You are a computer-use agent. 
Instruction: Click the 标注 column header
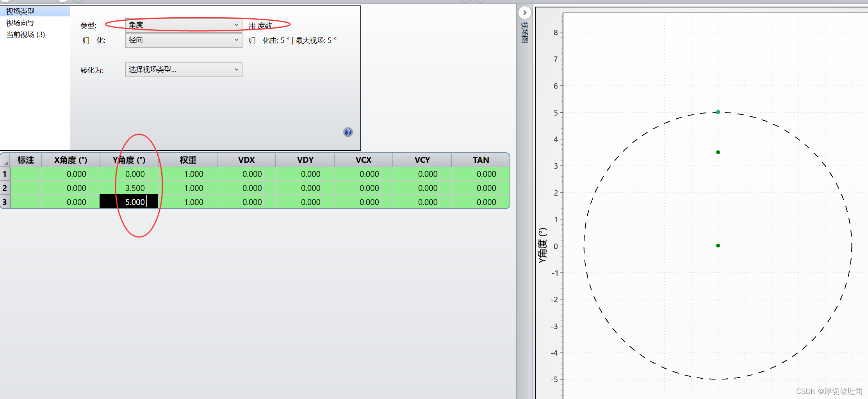point(26,160)
